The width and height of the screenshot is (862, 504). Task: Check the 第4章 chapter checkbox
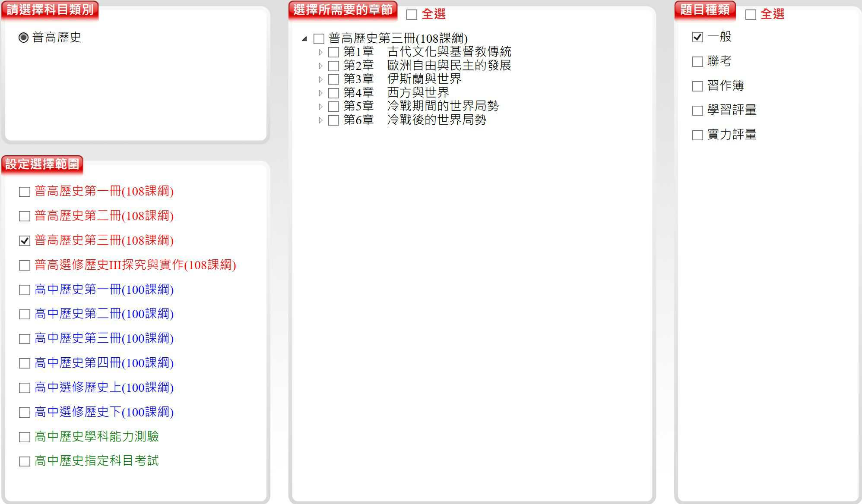(333, 93)
